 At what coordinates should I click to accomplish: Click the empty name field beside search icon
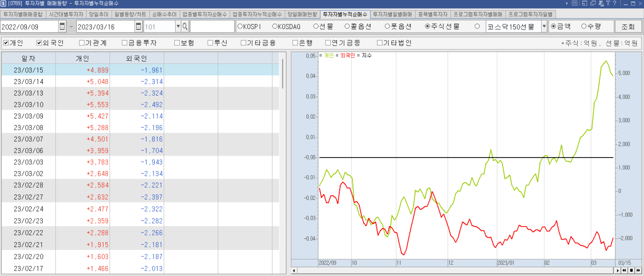click(x=212, y=27)
